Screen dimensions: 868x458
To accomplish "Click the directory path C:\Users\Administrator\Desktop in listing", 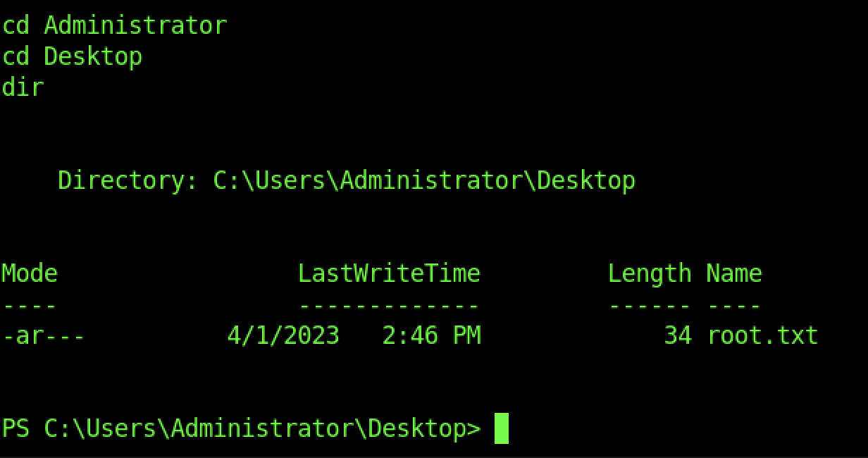I will coord(424,180).
